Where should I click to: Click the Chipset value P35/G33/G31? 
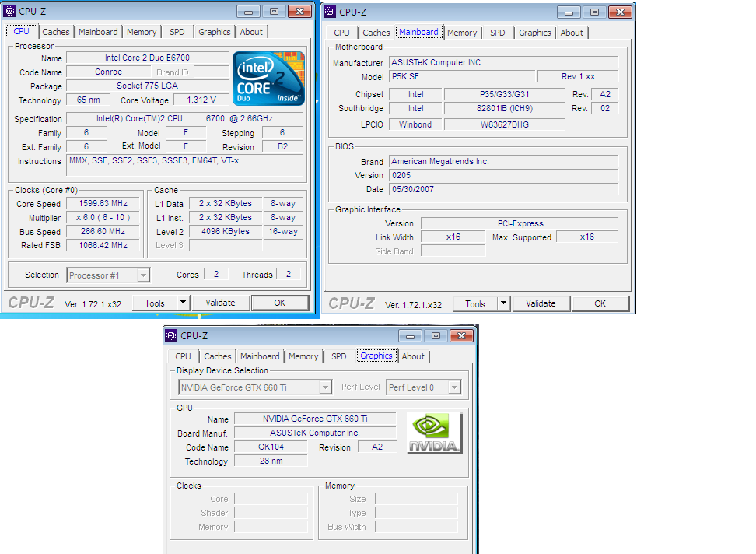point(504,94)
